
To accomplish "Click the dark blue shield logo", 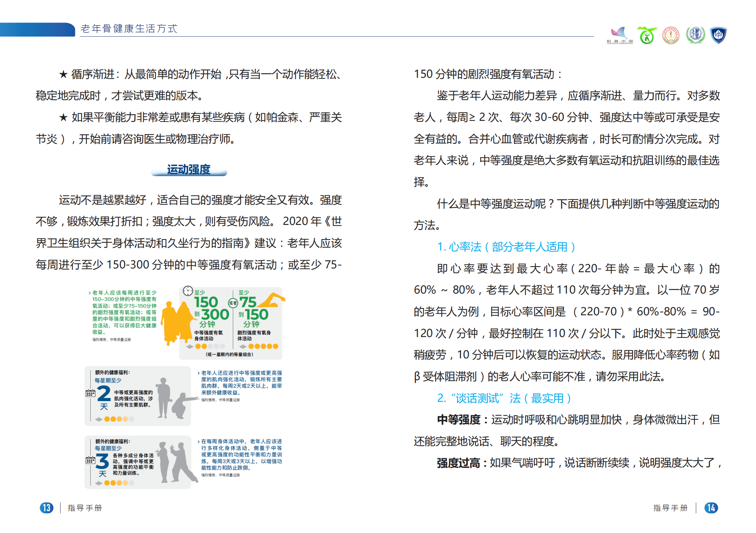I will 719,35.
